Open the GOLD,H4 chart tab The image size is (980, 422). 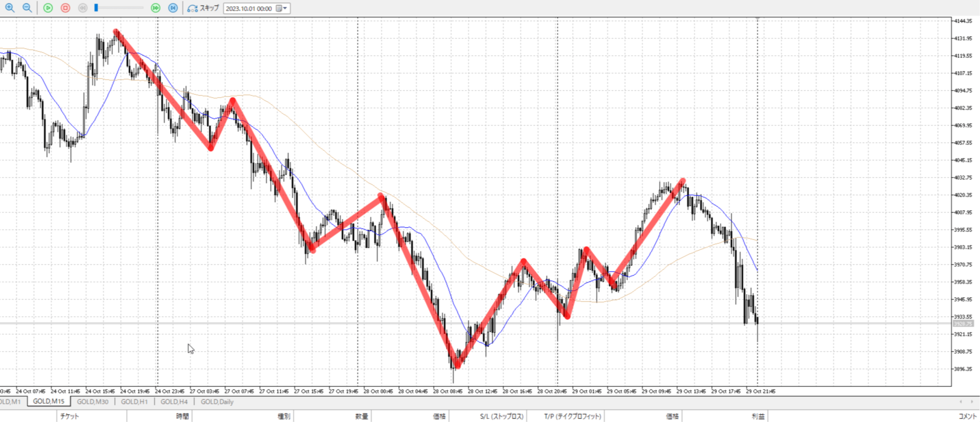pyautogui.click(x=174, y=402)
